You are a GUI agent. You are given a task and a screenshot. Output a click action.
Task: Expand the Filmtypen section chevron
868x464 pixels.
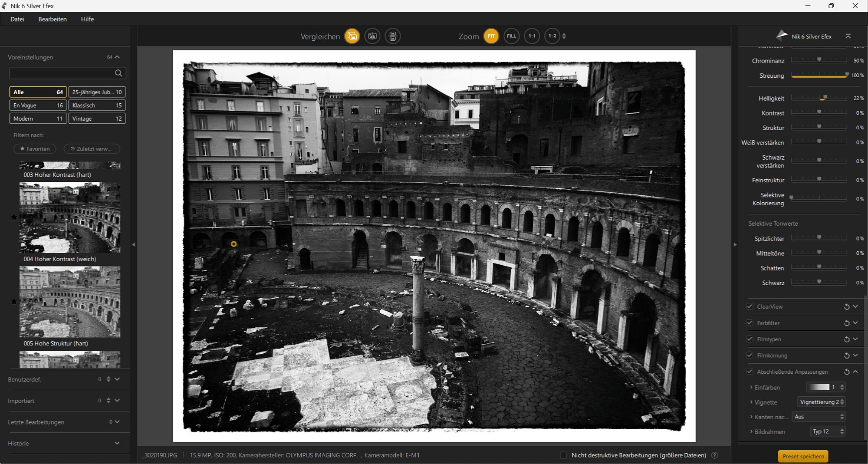[x=855, y=339]
